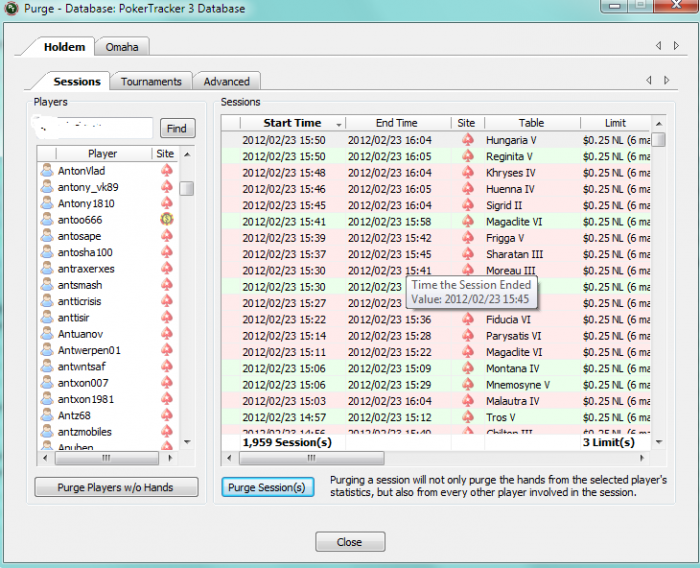The image size is (700, 568).
Task: Click the yellow site icon on antoo666 row
Action: pos(167,219)
